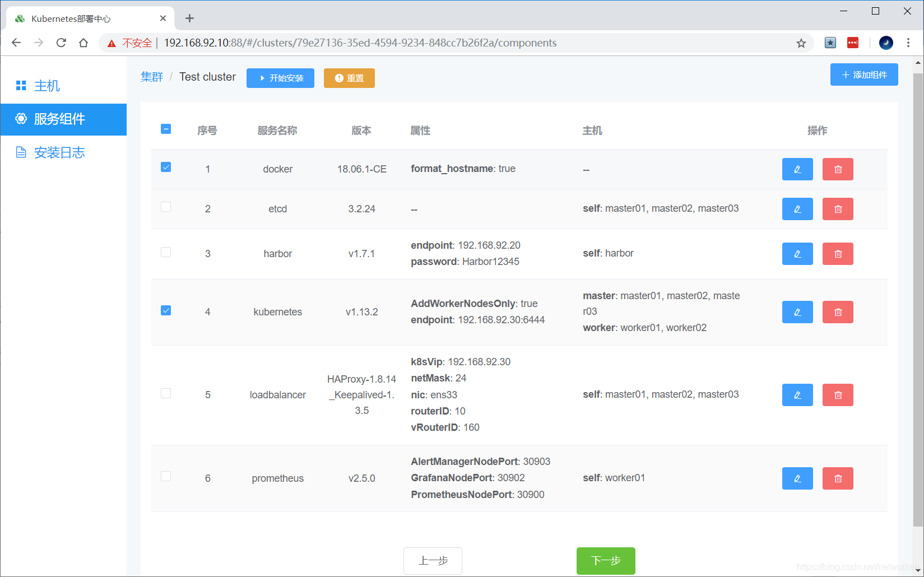Edit the loadbalancer component
924x577 pixels.
[x=797, y=395]
